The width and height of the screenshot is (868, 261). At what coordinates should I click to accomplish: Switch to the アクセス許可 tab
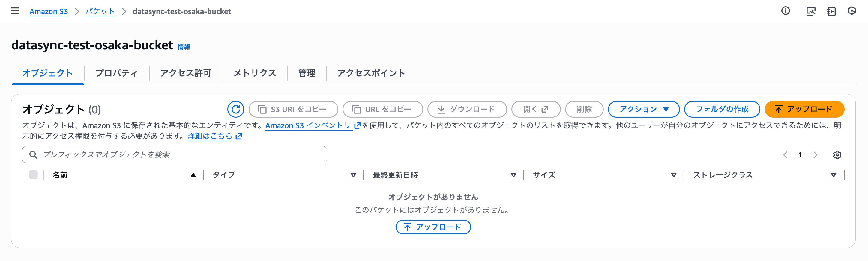point(186,73)
